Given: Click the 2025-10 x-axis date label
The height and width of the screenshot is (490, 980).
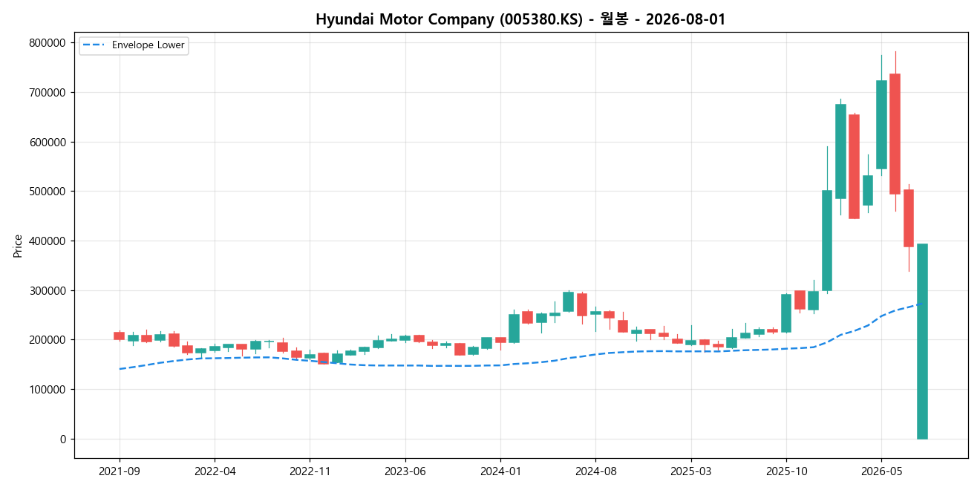Looking at the screenshot, I should [786, 471].
